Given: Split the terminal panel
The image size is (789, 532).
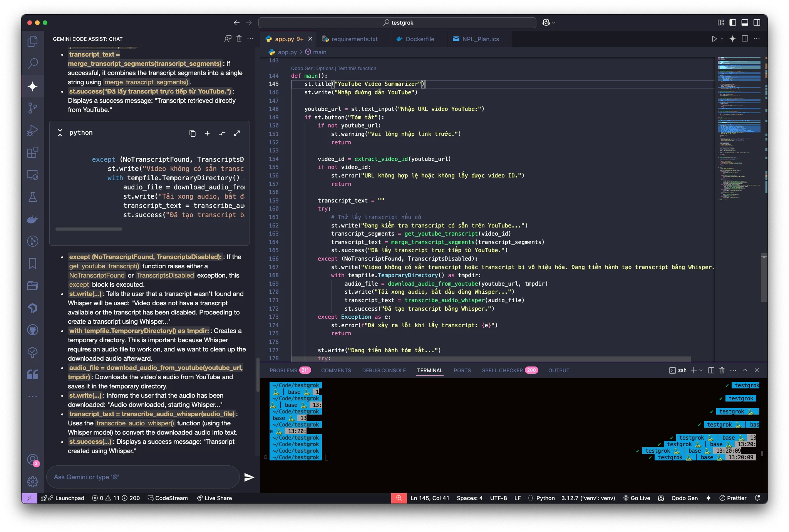Looking at the screenshot, I should point(711,370).
